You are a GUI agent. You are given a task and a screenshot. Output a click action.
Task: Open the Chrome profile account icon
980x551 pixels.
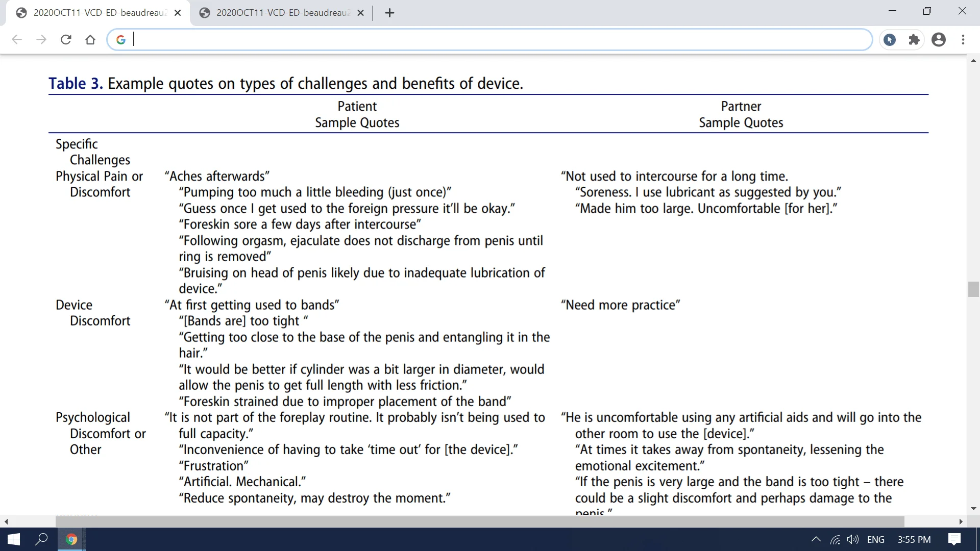pos(939,40)
